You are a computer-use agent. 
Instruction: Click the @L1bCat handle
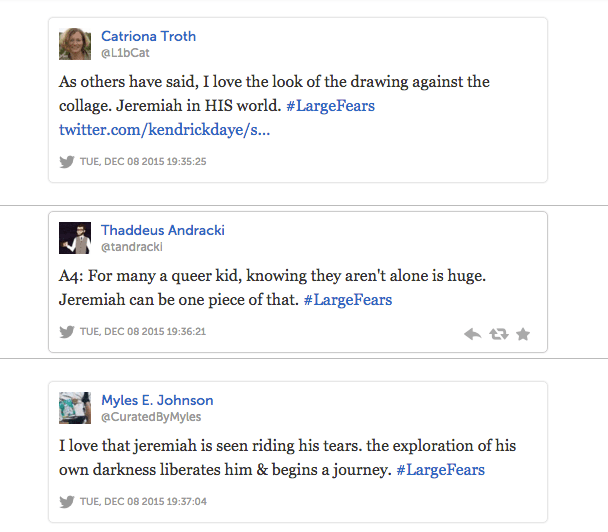(x=125, y=52)
